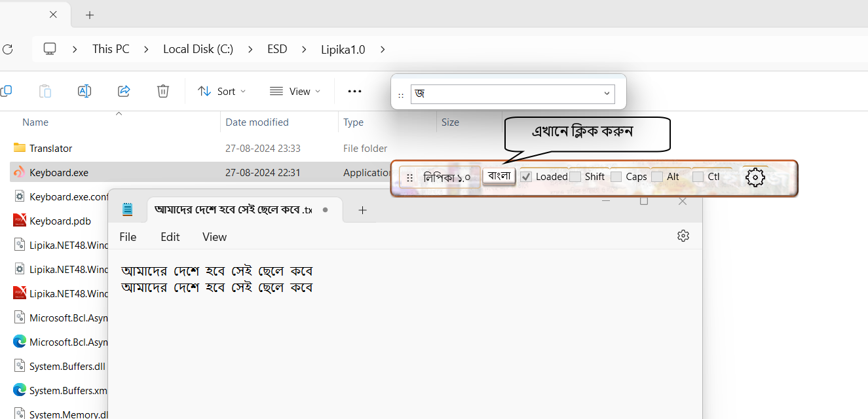
Task: Open Notepad settings gear icon
Action: [683, 236]
